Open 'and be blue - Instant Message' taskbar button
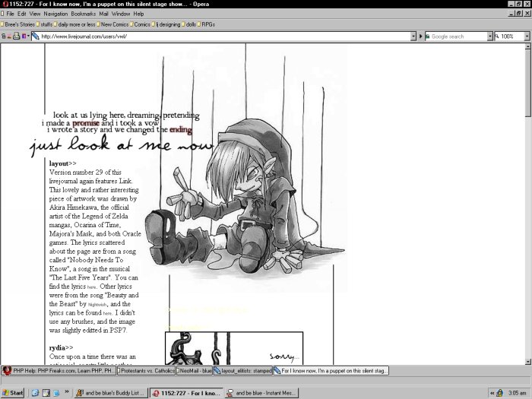Image resolution: width=532 pixels, height=399 pixels. (x=261, y=393)
